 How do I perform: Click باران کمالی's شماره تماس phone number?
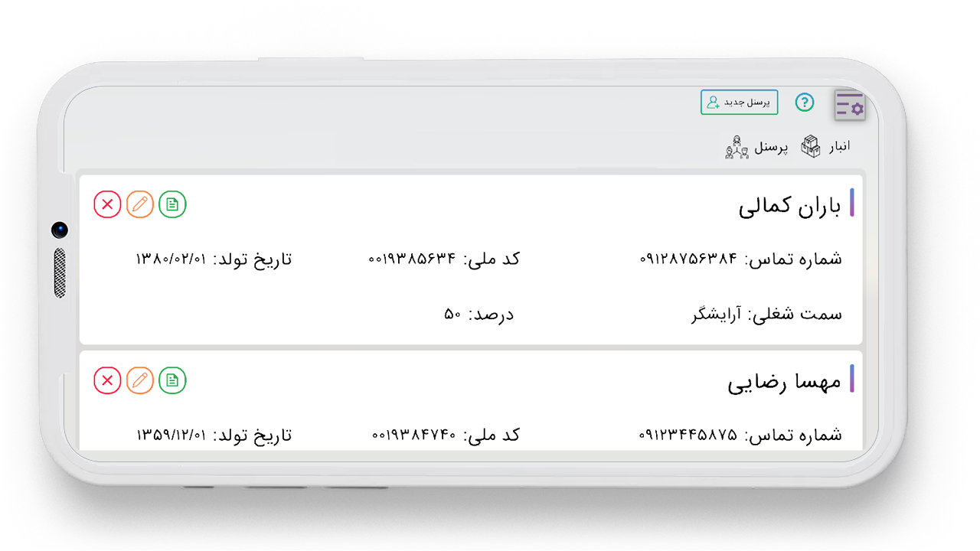pos(688,259)
